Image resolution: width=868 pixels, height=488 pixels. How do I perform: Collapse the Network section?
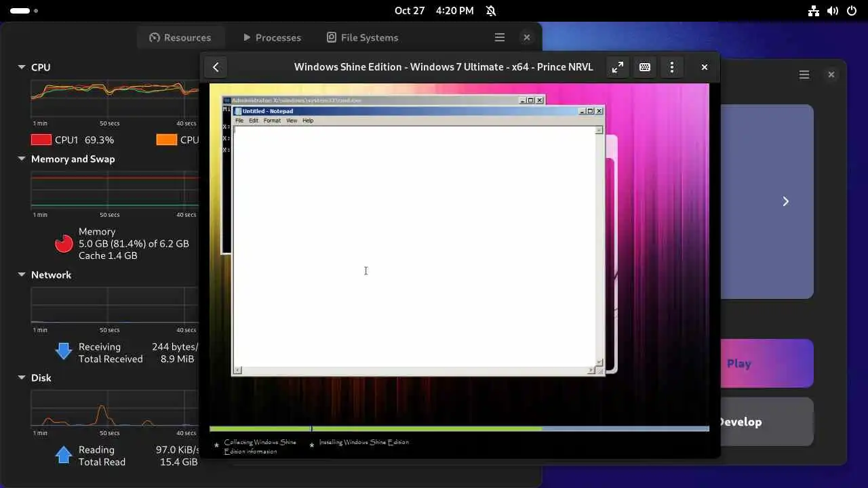pos(21,274)
